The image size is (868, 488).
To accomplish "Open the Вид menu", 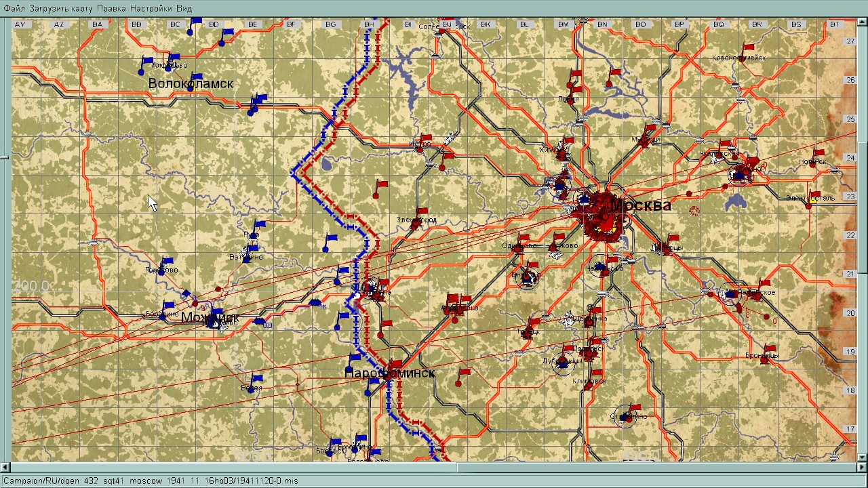I will pyautogui.click(x=184, y=8).
